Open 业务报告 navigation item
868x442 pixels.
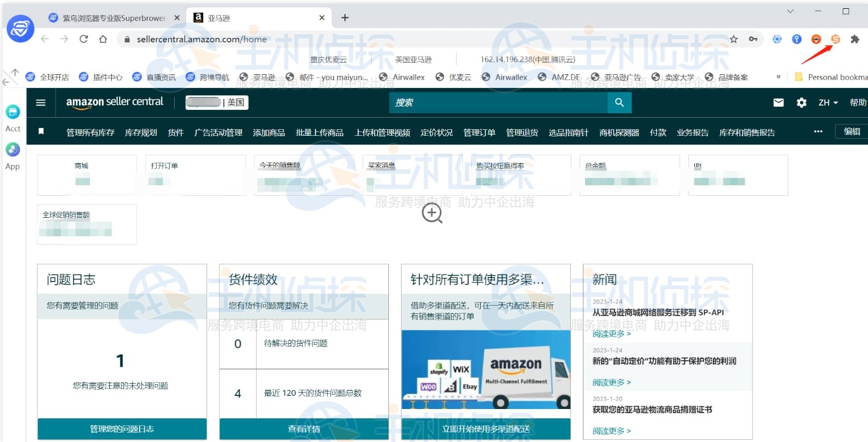pyautogui.click(x=692, y=132)
